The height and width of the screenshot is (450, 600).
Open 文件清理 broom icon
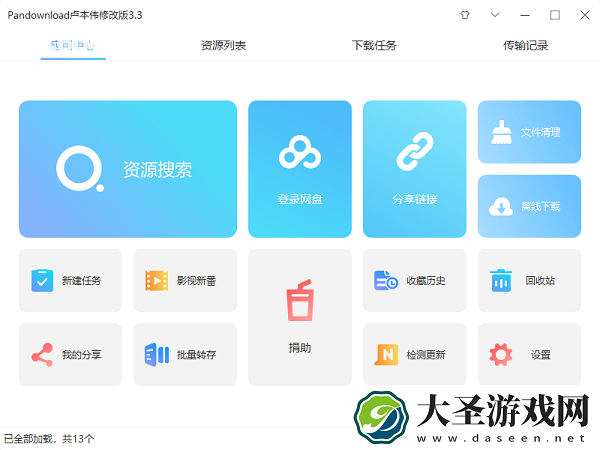[501, 132]
